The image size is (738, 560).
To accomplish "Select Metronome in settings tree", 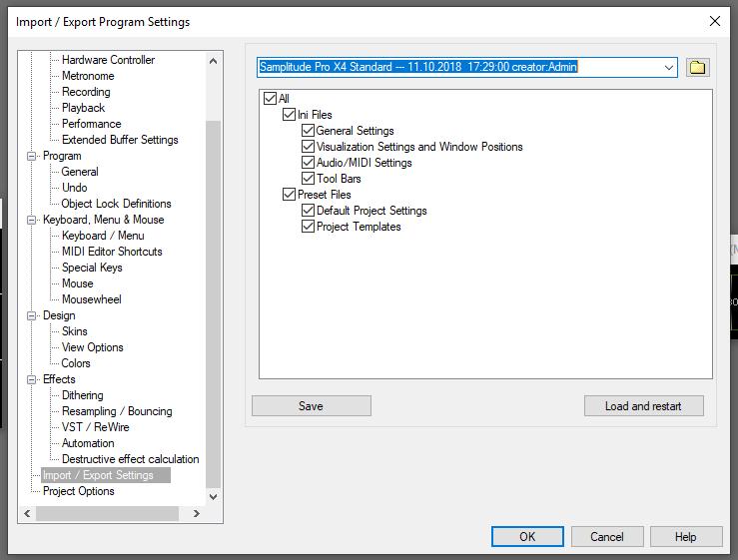I will (88, 76).
